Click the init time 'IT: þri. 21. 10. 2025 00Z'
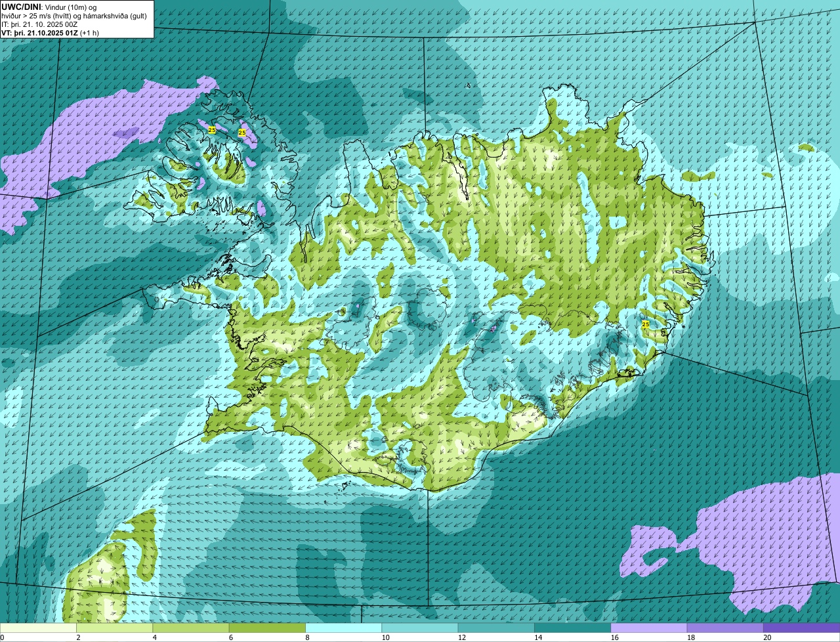Screen dimensions: 840x642 pos(41,24)
